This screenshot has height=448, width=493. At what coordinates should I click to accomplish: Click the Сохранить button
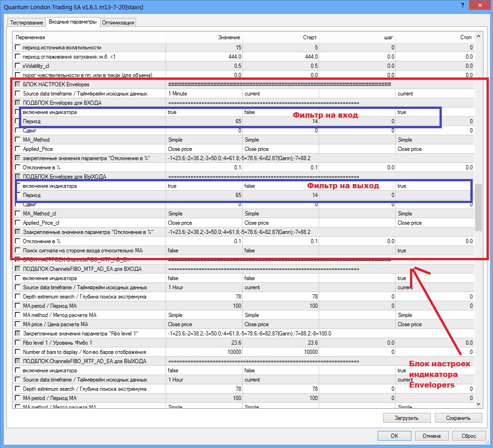click(x=458, y=418)
